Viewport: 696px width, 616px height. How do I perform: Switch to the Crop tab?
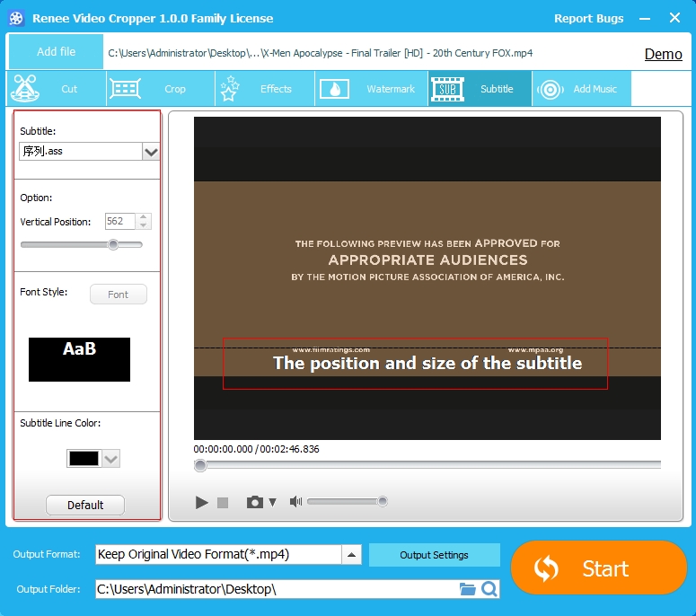(x=160, y=89)
